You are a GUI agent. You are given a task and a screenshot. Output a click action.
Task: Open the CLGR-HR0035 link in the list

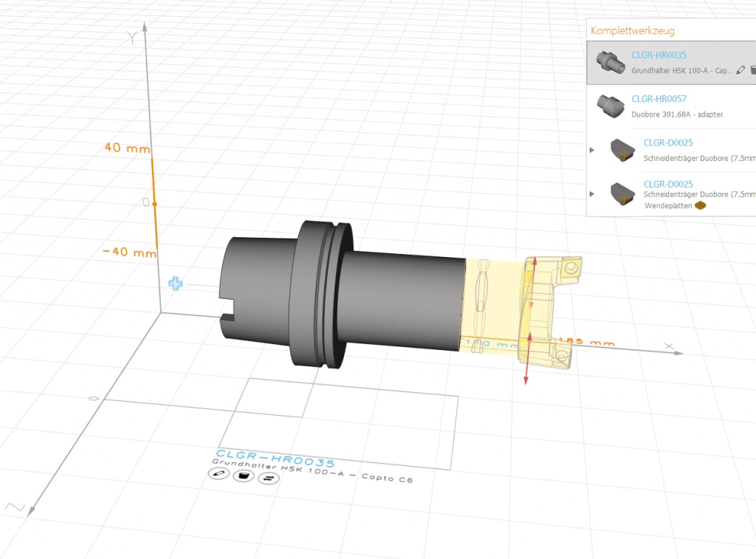click(659, 55)
